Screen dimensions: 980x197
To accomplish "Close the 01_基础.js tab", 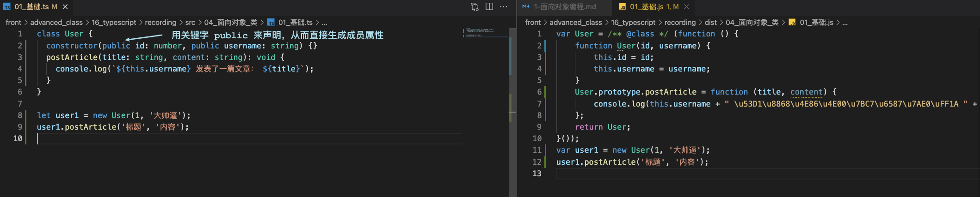I will (x=687, y=6).
